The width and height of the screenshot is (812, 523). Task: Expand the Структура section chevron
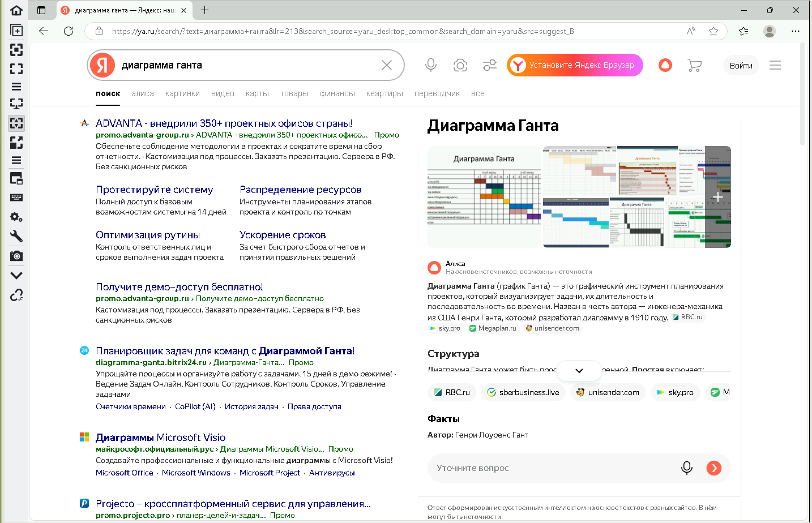(x=579, y=371)
